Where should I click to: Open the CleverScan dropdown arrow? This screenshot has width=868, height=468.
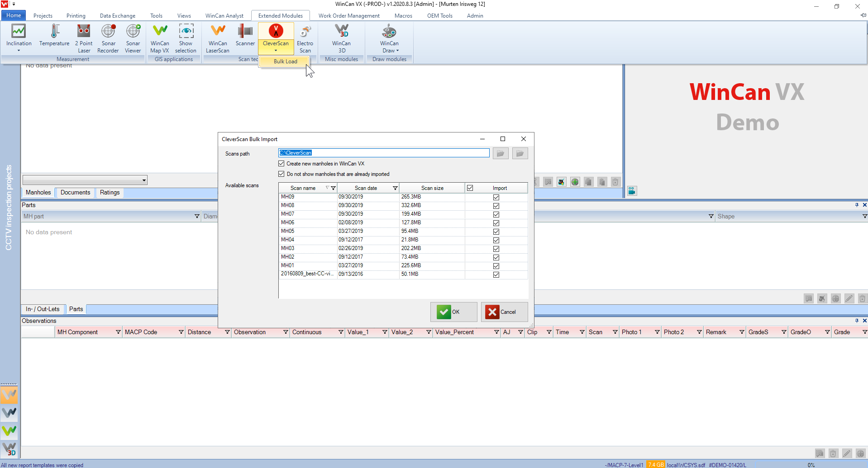[x=275, y=51]
